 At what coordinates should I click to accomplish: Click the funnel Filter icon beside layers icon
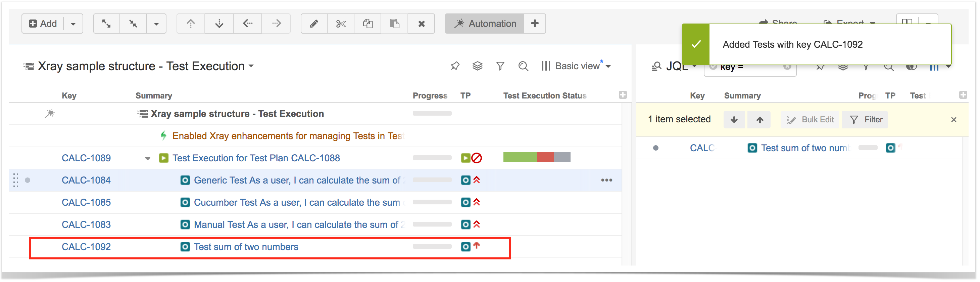pos(500,66)
